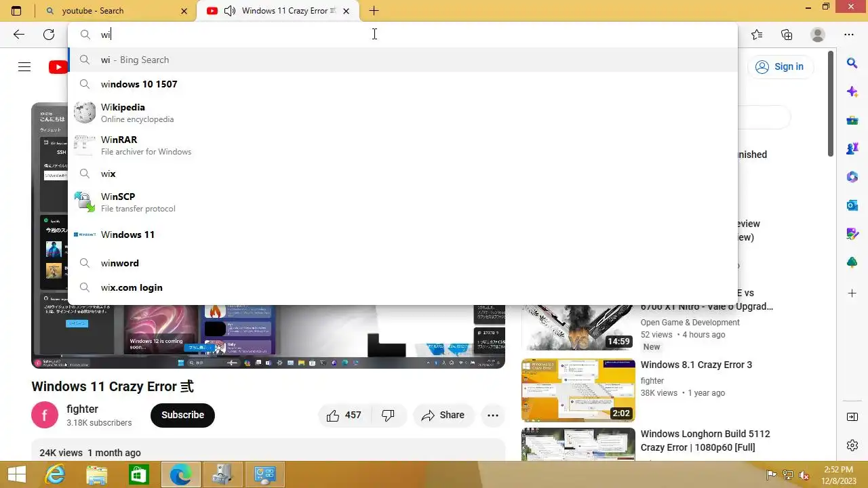The height and width of the screenshot is (488, 868).
Task: Close the youtube - Search tab
Action: pos(184,11)
